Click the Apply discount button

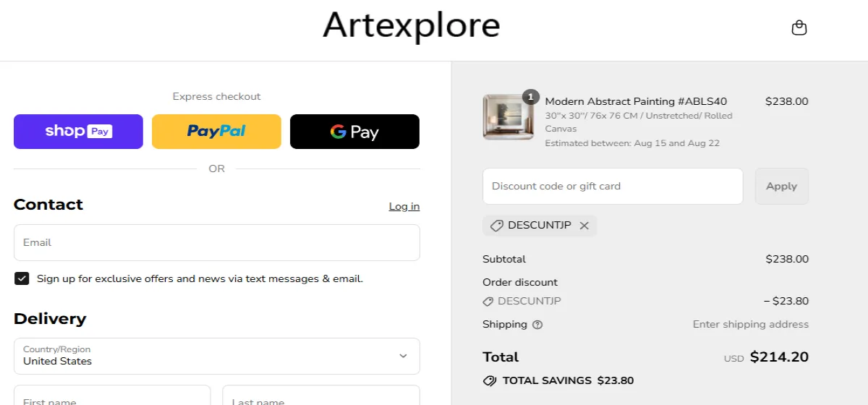(782, 187)
